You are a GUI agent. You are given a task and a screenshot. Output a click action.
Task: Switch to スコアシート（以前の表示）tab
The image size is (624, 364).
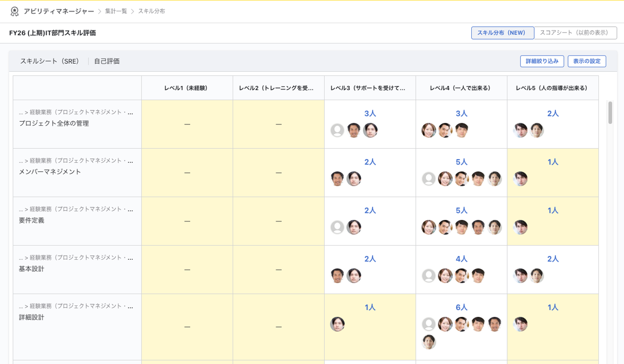pos(575,33)
